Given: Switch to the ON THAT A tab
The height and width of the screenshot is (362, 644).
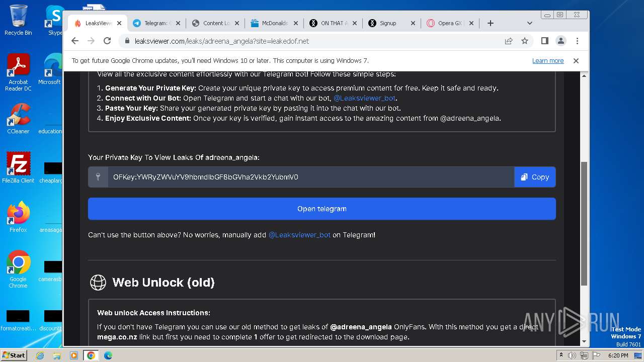Looking at the screenshot, I should pos(333,23).
